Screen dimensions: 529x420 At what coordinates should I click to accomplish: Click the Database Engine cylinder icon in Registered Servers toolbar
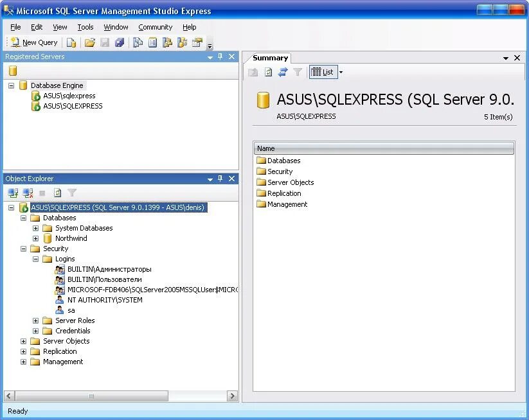(x=13, y=71)
